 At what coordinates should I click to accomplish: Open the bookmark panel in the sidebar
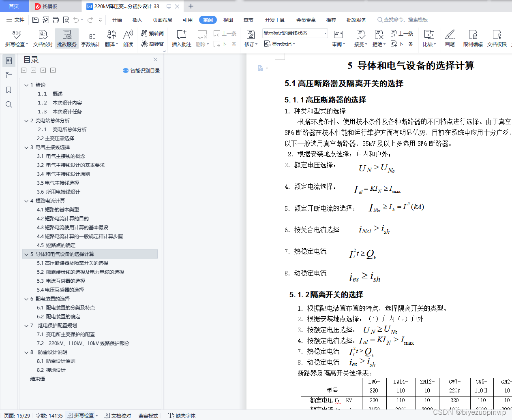tap(9, 90)
